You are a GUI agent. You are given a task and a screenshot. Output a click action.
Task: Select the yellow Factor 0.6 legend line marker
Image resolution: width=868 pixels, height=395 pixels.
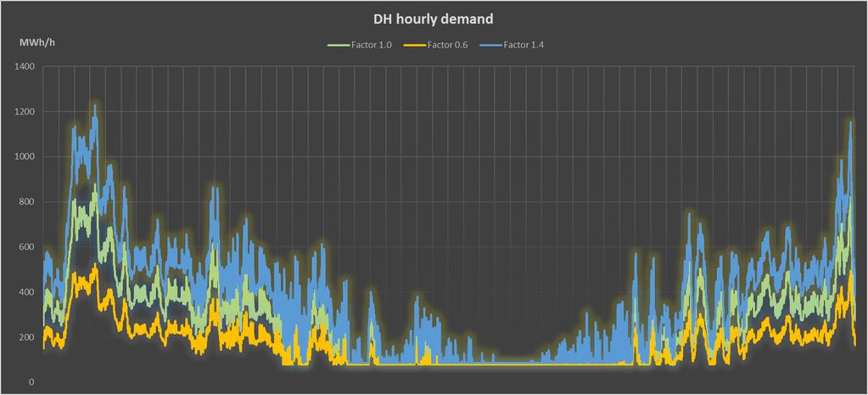tap(414, 46)
